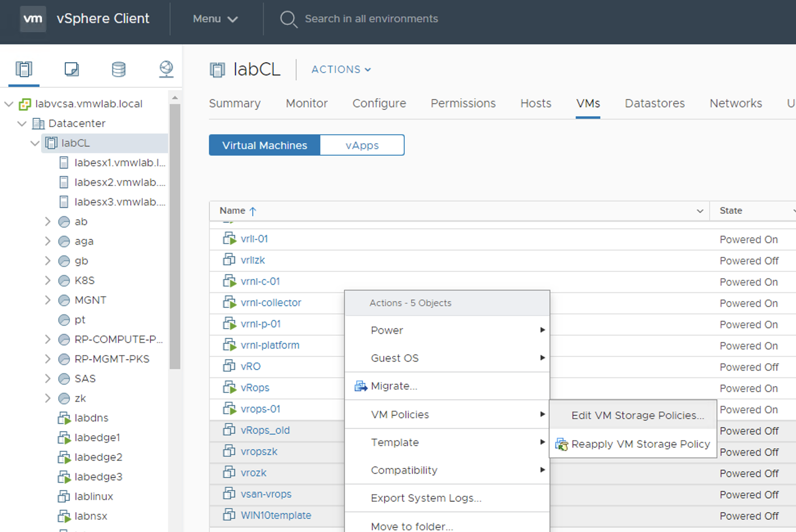
Task: Open the Power submenu
Action: coord(447,330)
